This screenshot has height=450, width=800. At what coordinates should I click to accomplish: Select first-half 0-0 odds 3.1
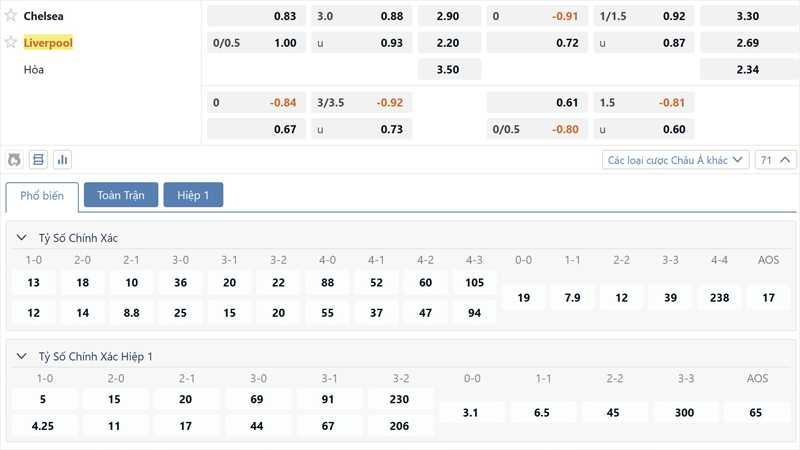[x=473, y=412]
